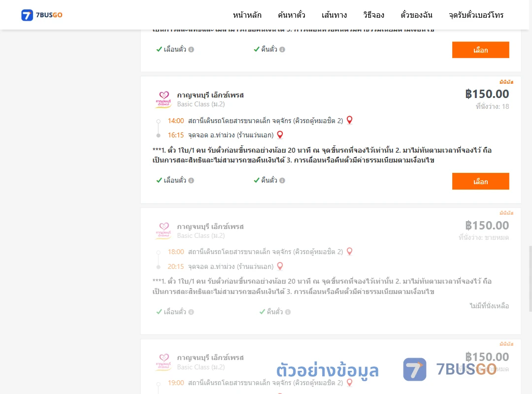This screenshot has width=532, height=394.
Task: Click info icon beside เลื่อนตั๋ว in 18:00 card
Action: click(x=191, y=312)
